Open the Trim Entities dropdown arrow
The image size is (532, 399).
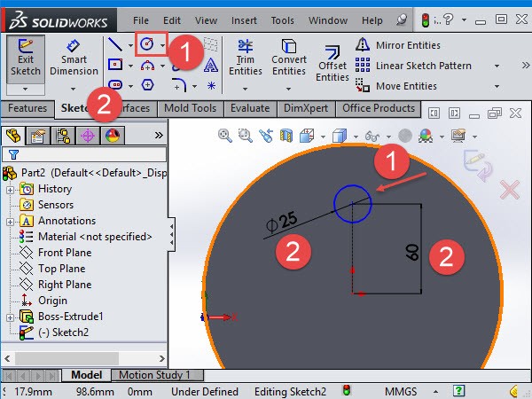click(245, 89)
